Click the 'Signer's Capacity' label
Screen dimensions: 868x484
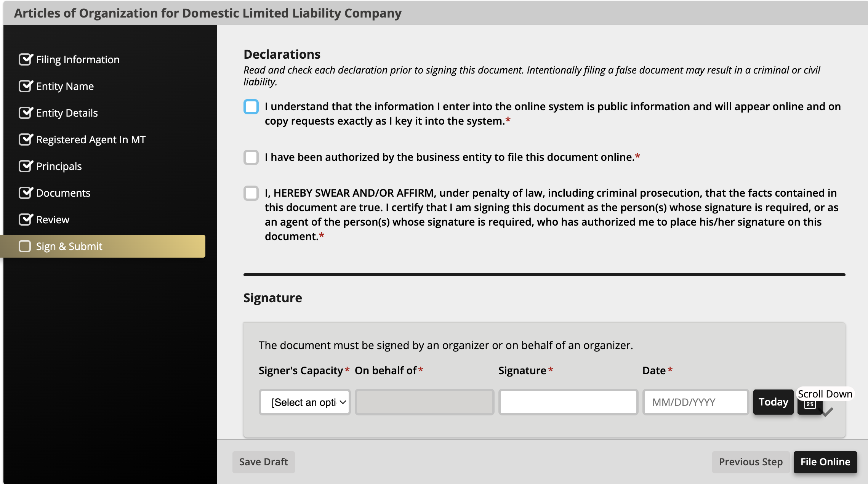point(301,370)
